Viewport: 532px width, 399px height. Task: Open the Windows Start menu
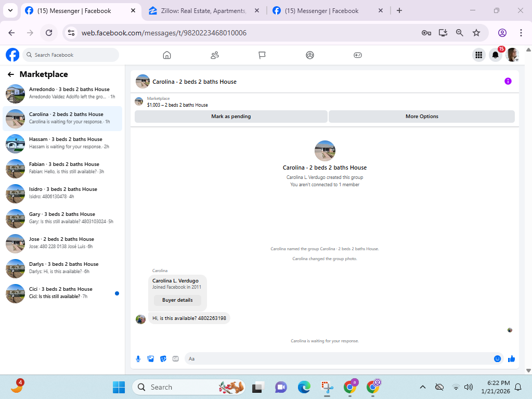pos(119,387)
